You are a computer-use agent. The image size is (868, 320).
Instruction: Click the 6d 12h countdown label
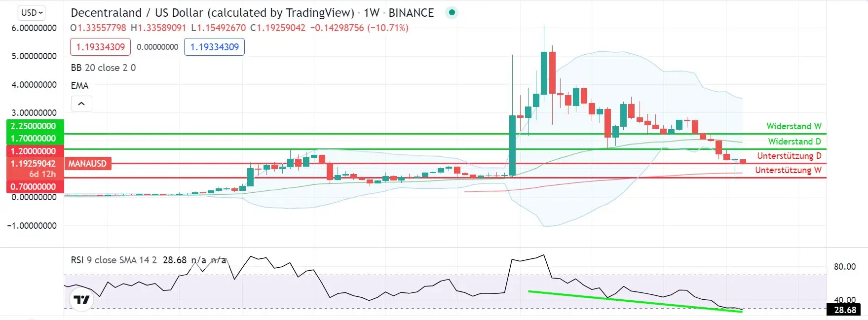[x=42, y=174]
